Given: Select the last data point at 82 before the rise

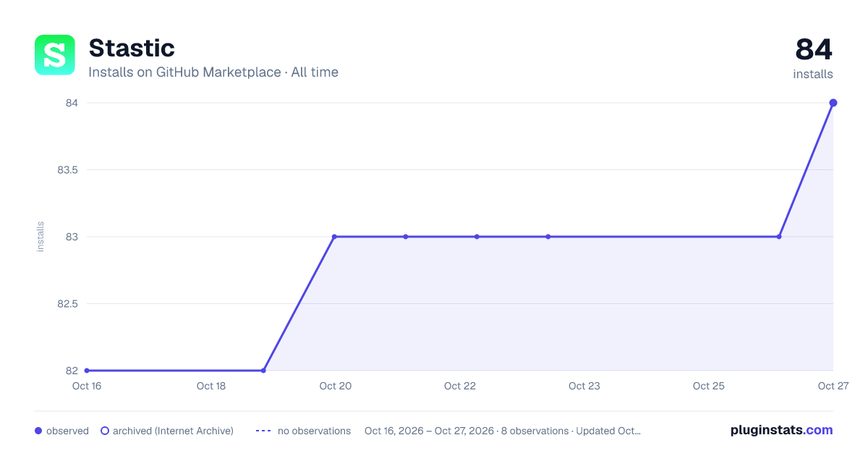Looking at the screenshot, I should tap(263, 371).
